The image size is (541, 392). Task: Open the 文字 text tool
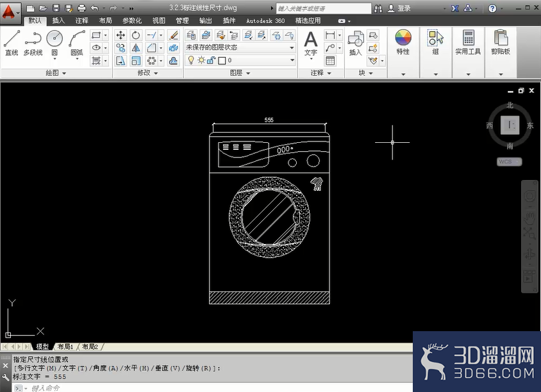click(310, 44)
